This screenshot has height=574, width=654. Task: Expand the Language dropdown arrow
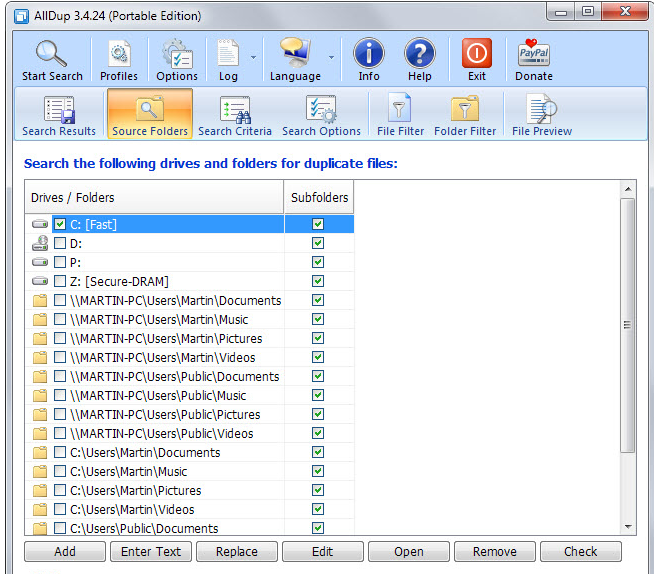pyautogui.click(x=331, y=57)
